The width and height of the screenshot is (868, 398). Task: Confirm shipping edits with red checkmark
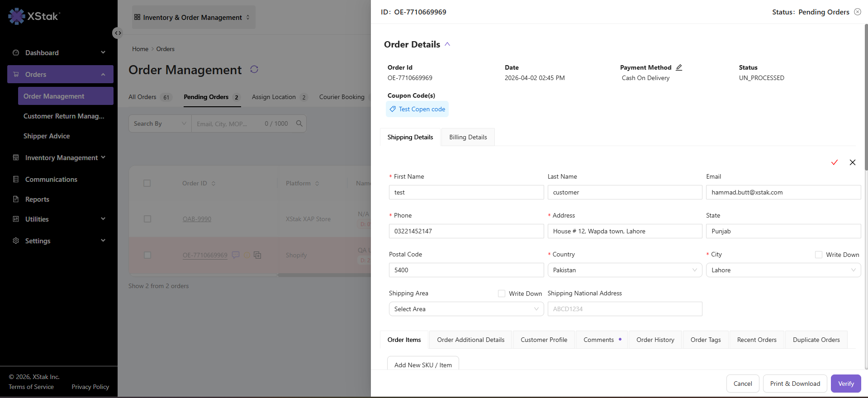(x=835, y=162)
